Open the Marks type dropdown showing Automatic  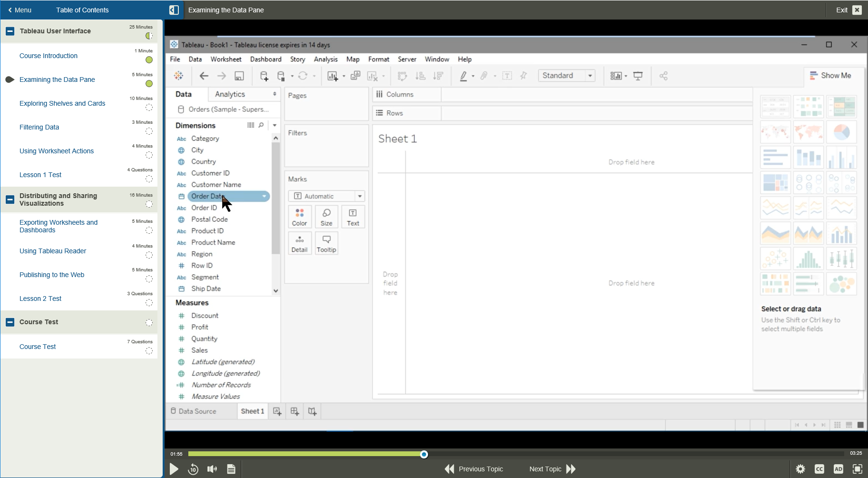click(326, 196)
